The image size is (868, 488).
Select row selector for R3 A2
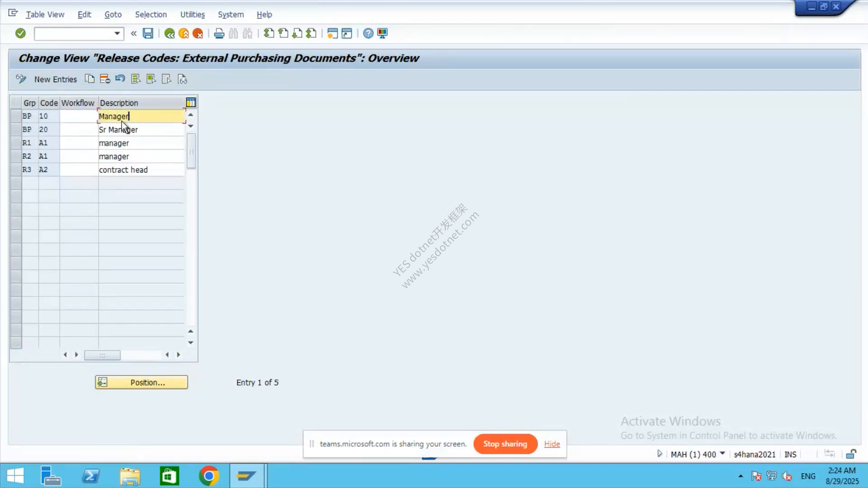pos(16,170)
